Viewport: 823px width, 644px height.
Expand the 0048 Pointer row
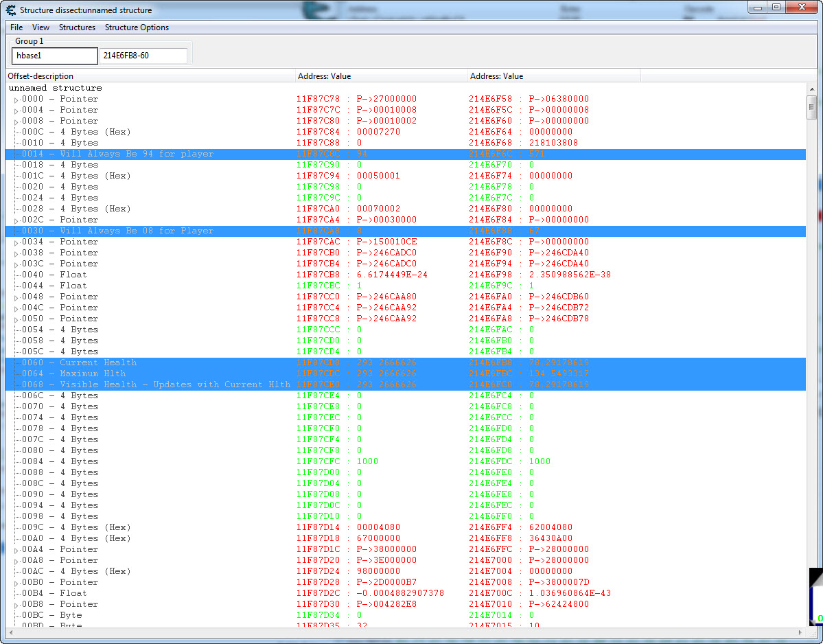click(16, 297)
